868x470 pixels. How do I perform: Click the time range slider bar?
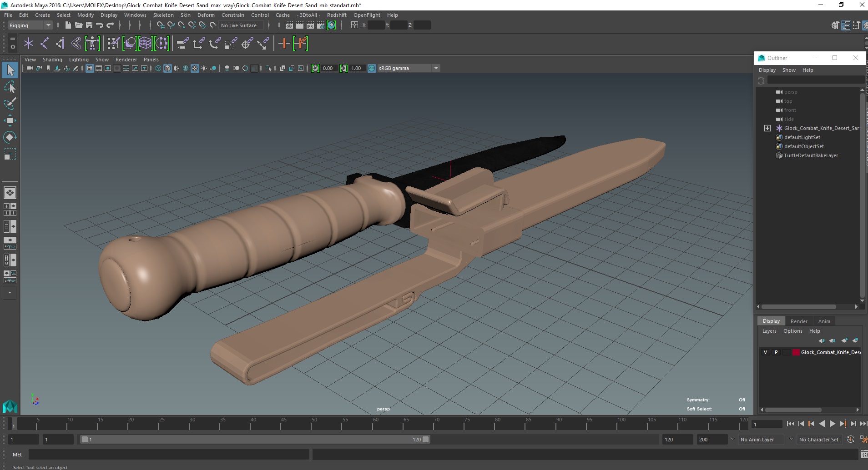tap(255, 440)
